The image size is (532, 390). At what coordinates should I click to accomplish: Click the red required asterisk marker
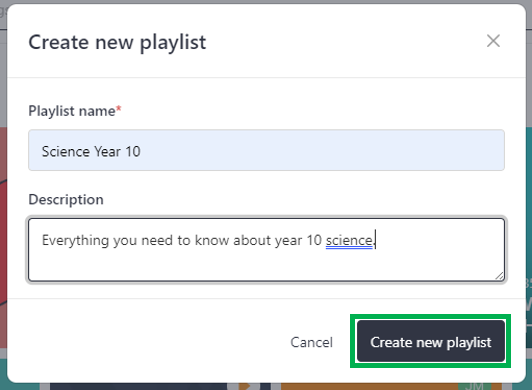[x=119, y=109]
